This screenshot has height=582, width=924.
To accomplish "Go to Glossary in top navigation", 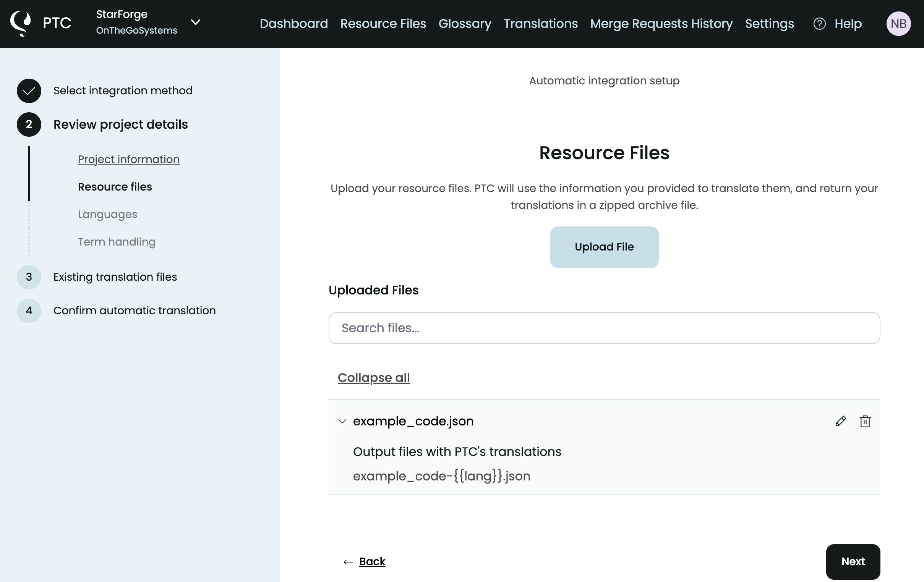I will [x=465, y=24].
